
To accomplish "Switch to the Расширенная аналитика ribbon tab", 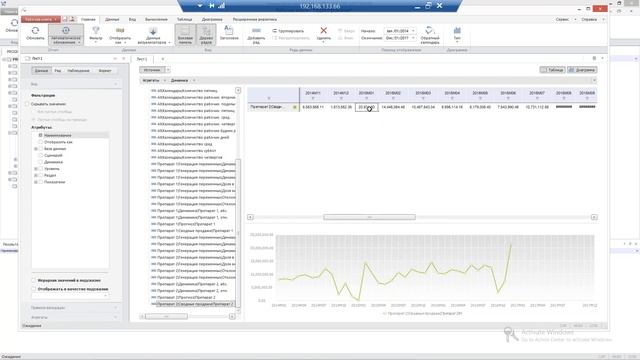I will 255,19.
